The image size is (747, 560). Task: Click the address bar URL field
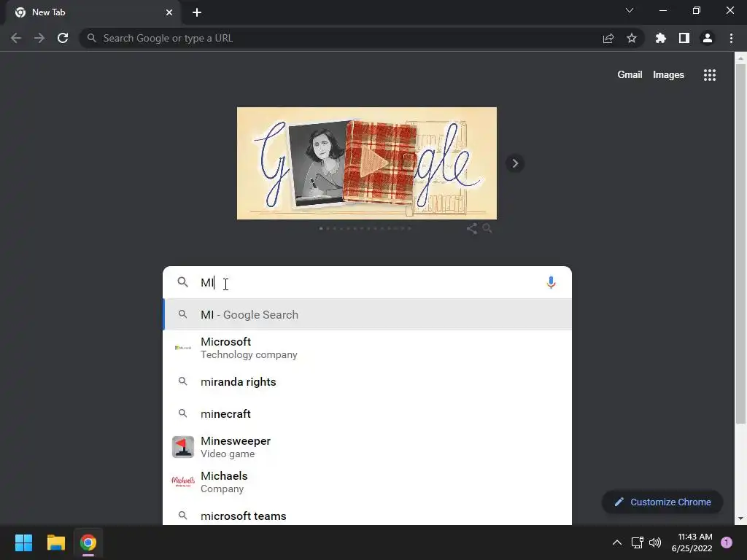click(x=343, y=38)
